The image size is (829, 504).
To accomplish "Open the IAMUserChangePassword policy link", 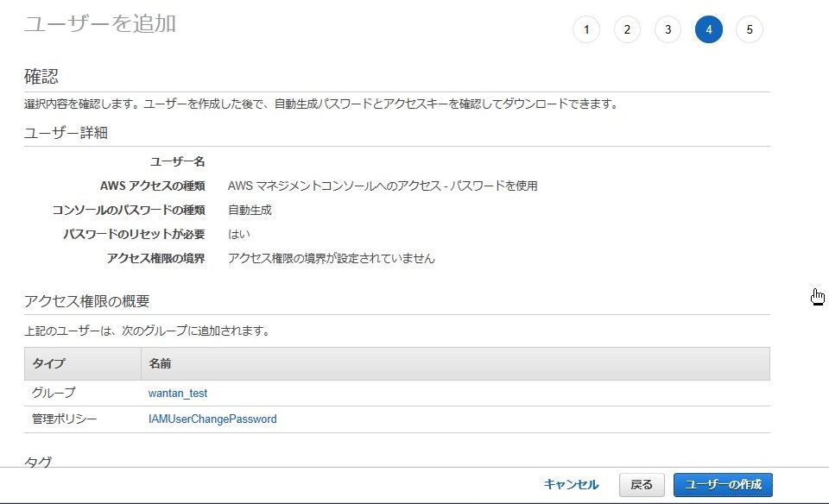I will tap(211, 419).
